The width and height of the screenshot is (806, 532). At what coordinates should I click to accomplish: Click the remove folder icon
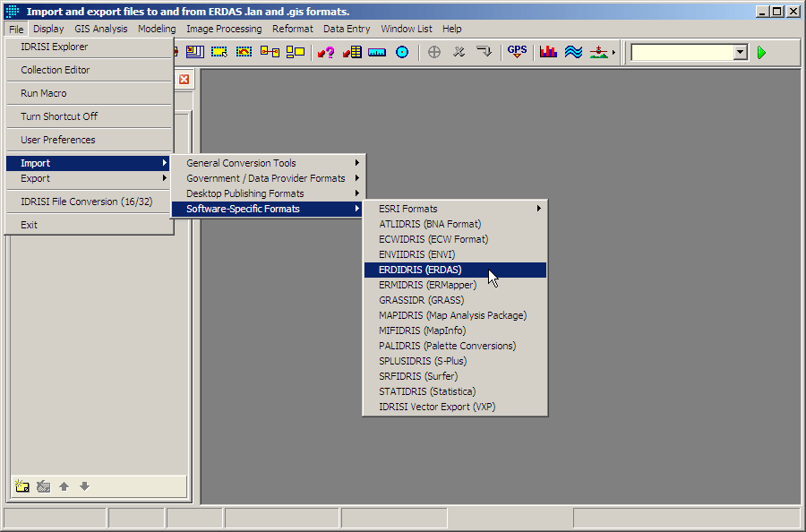[44, 486]
